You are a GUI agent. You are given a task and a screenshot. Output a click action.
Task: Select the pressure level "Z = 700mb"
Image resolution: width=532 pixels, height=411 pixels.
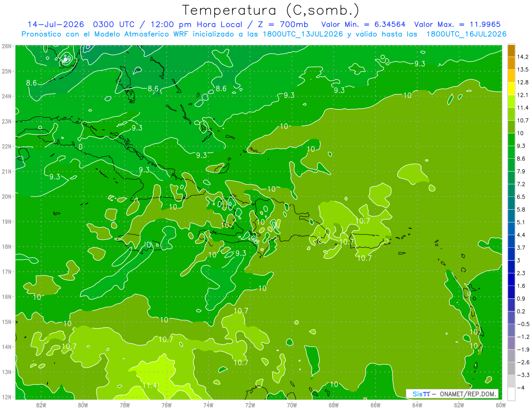[282, 24]
